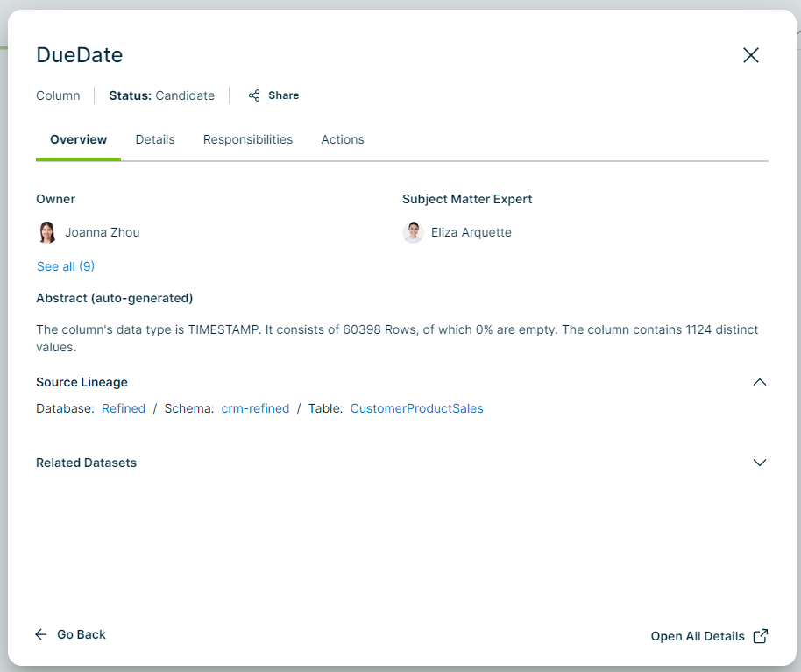Open the CustomerProductSales table link
The height and width of the screenshot is (672, 801).
click(416, 408)
